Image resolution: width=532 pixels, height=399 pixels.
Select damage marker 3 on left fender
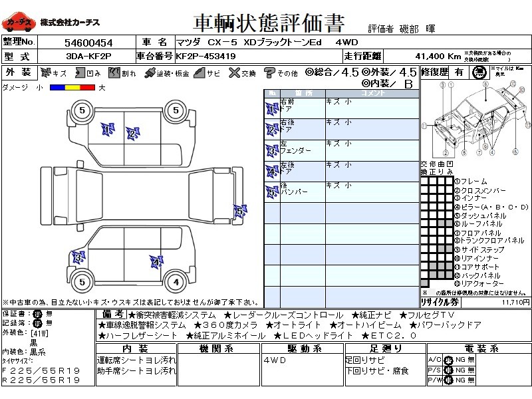pos(78,257)
